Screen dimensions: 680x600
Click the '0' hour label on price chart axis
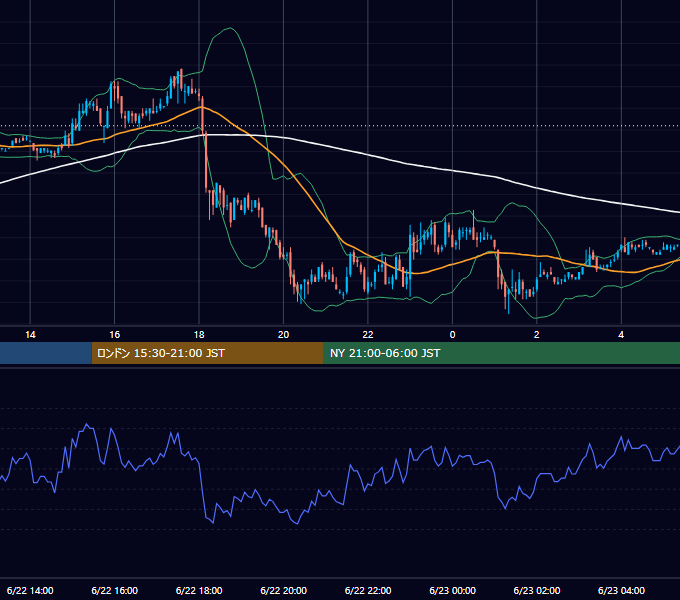point(452,335)
